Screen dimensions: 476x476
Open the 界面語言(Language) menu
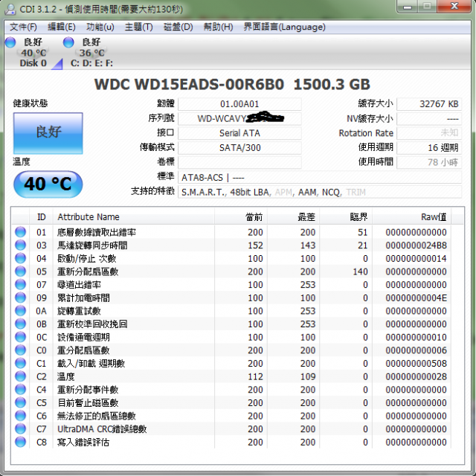[x=284, y=27]
